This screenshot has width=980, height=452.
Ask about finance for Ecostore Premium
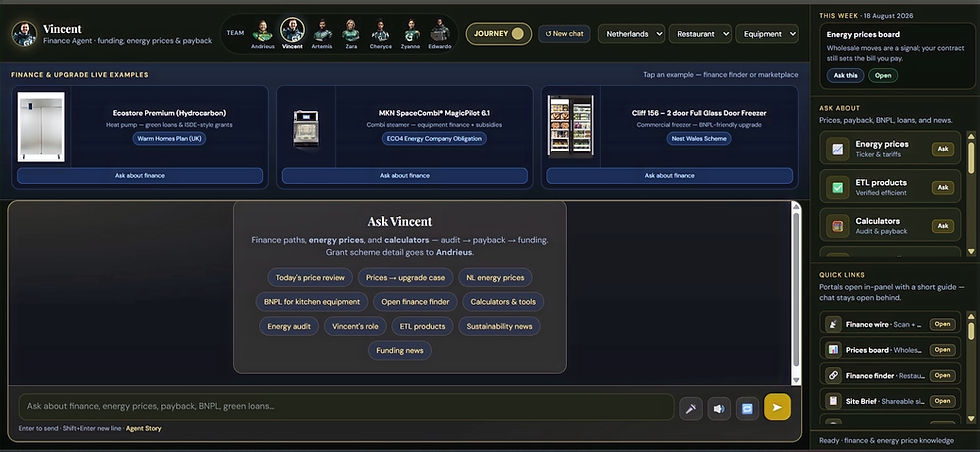pyautogui.click(x=140, y=176)
